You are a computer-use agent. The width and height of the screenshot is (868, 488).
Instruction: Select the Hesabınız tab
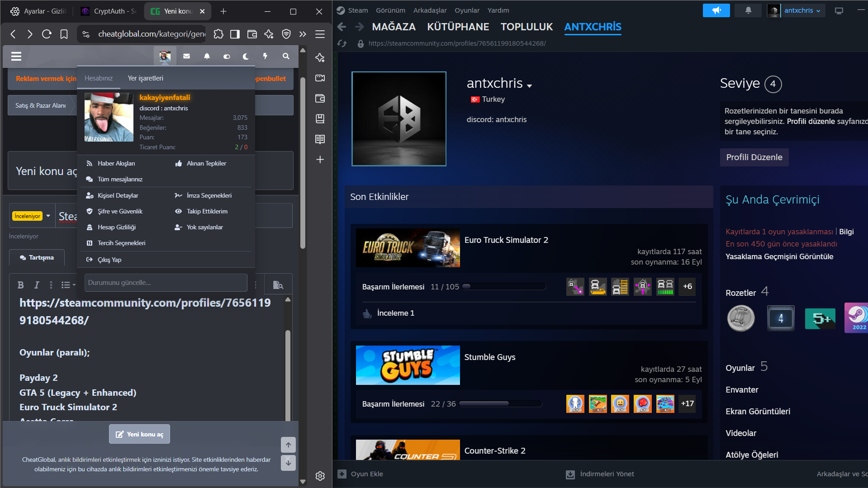[99, 78]
